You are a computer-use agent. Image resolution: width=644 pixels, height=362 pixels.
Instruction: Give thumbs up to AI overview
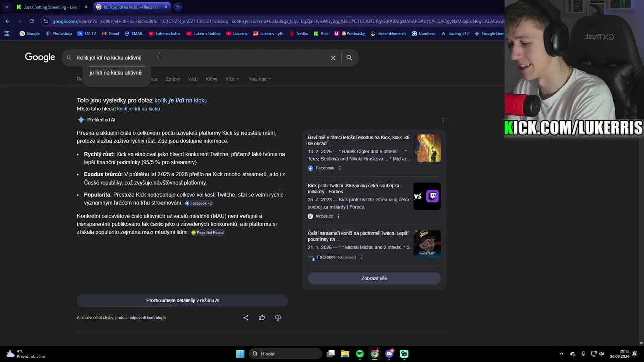pos(262,318)
